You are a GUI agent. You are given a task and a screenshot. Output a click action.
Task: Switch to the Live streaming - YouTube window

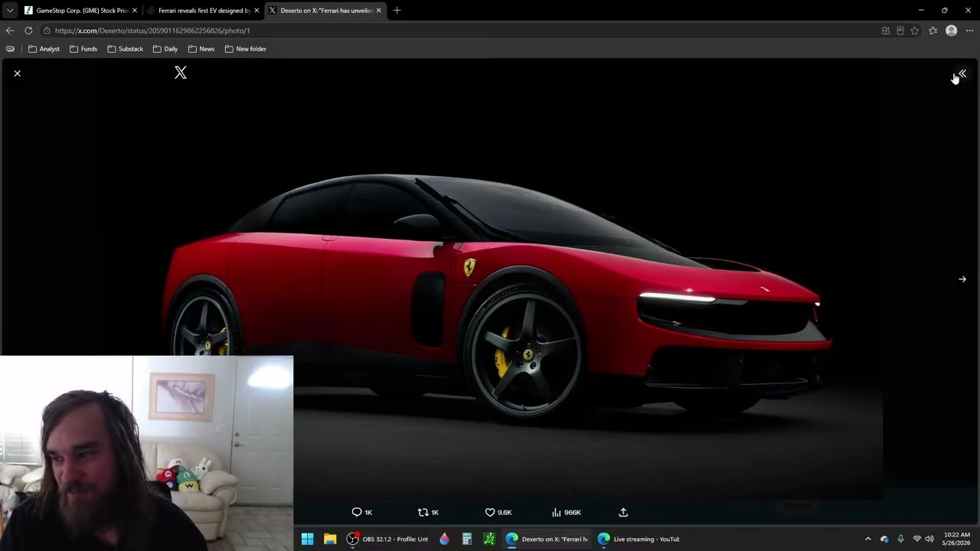(x=639, y=539)
